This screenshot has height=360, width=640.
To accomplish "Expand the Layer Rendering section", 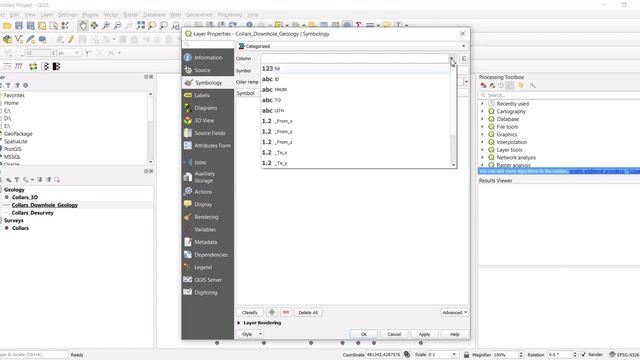I will tap(239, 323).
